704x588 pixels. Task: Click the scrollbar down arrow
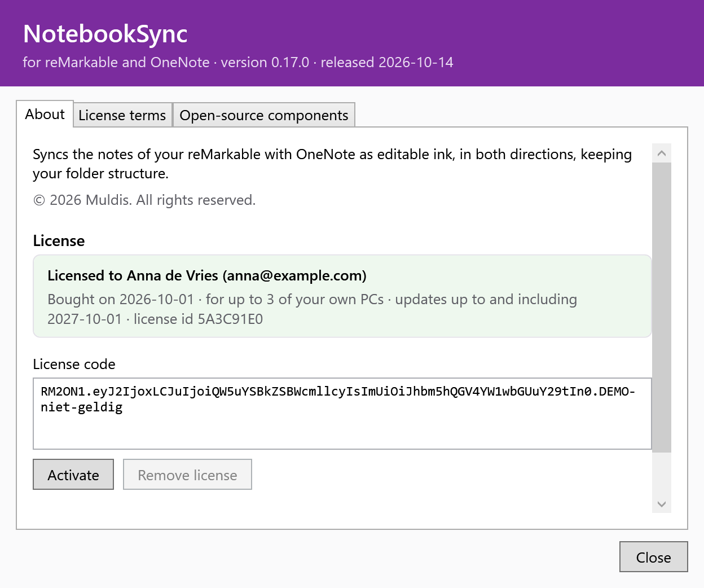point(662,504)
